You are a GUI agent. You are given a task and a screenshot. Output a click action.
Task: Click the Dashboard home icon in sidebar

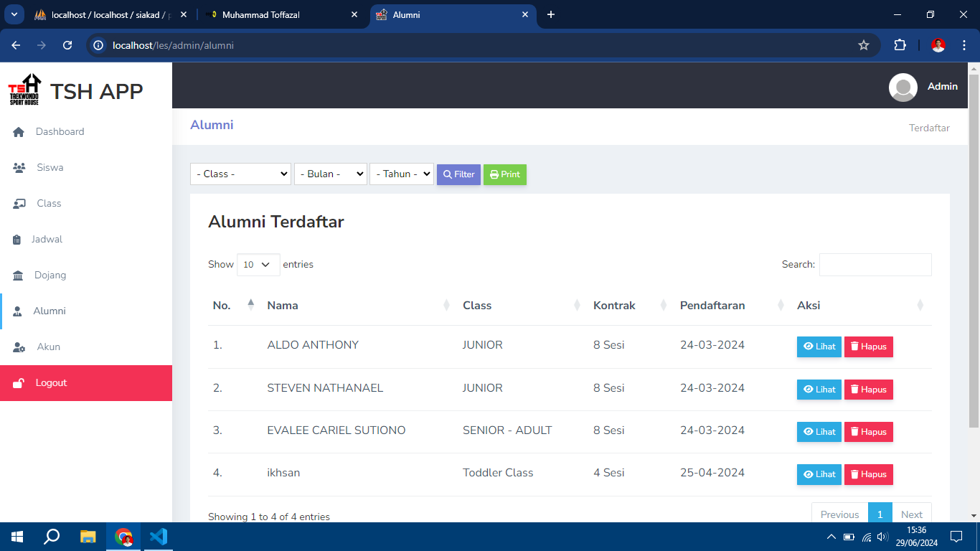click(19, 132)
